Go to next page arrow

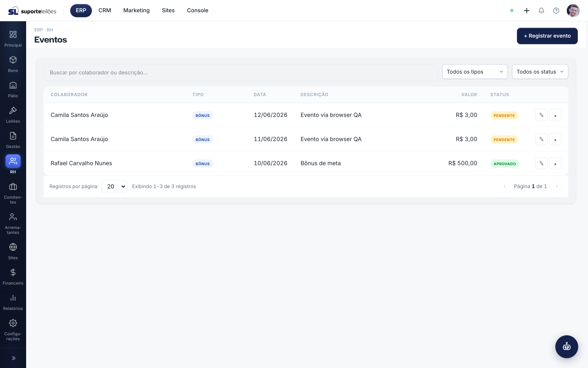pos(556,186)
